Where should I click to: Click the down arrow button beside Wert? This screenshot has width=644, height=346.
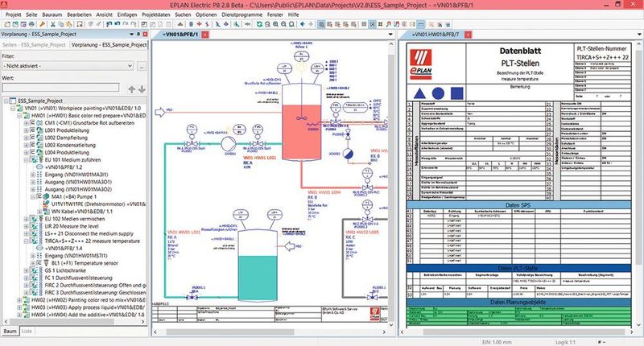[x=142, y=89]
